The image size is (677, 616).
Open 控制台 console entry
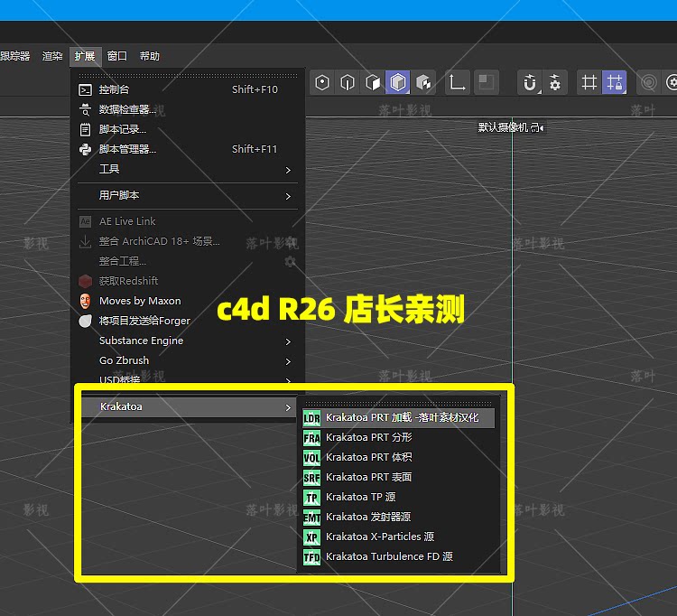tap(188, 89)
